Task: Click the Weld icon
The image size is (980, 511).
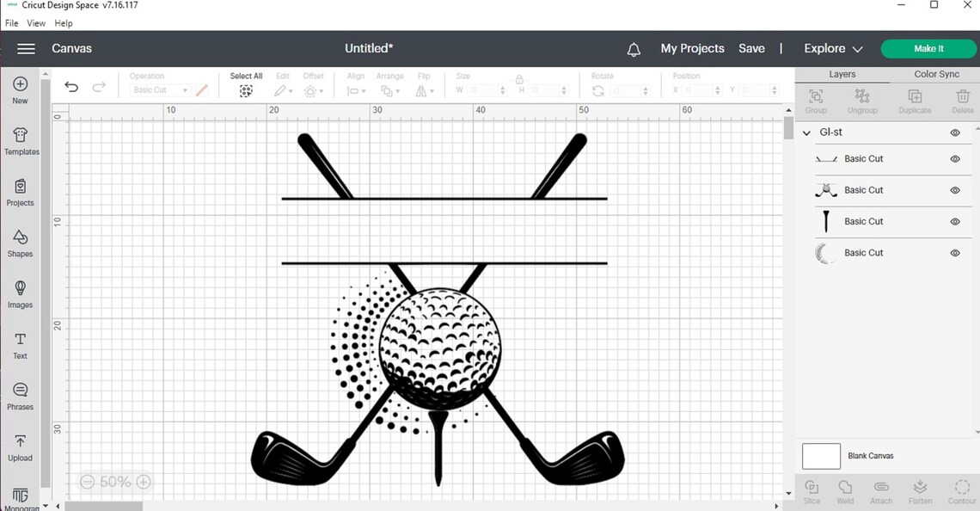Action: tap(845, 487)
